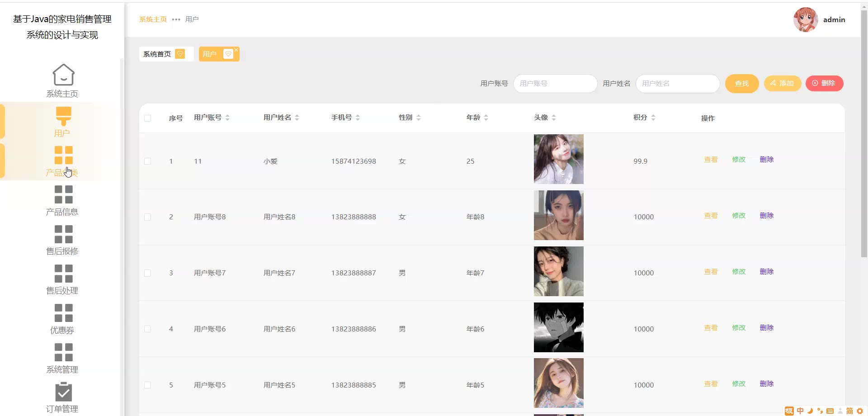
Task: Click 修改 for 用户姓名5
Action: 739,384
